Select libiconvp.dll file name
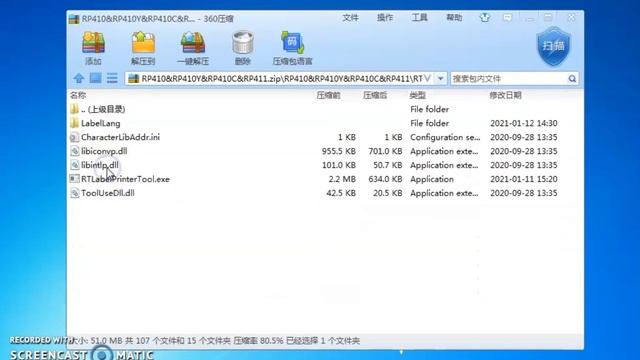Screen dimensions: 640x360 104,151
